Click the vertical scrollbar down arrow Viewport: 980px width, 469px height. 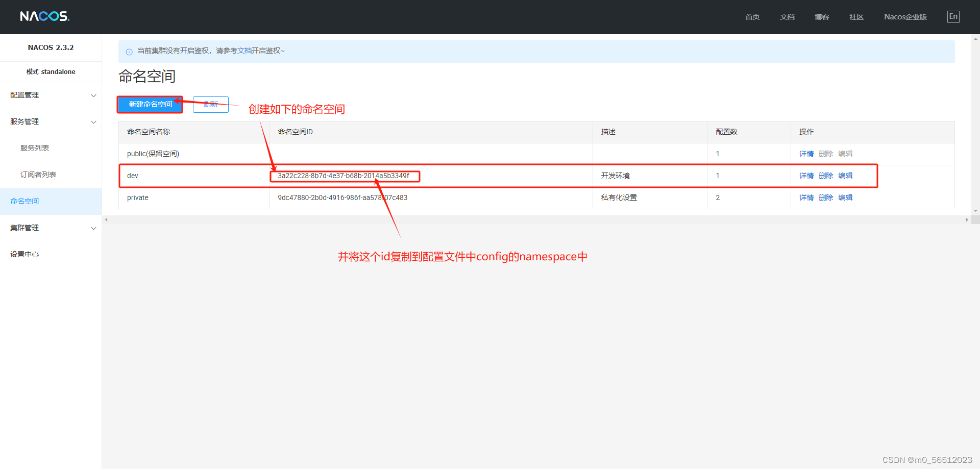tap(975, 211)
